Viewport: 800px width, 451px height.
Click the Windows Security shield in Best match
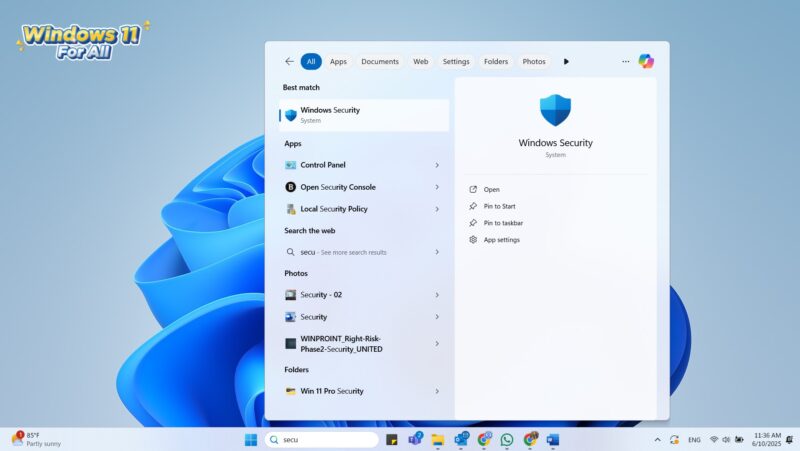pos(291,115)
